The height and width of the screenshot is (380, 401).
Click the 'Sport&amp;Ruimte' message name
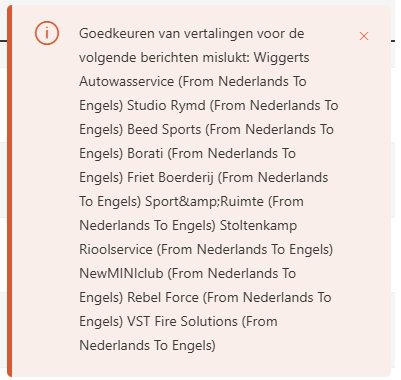(204, 202)
